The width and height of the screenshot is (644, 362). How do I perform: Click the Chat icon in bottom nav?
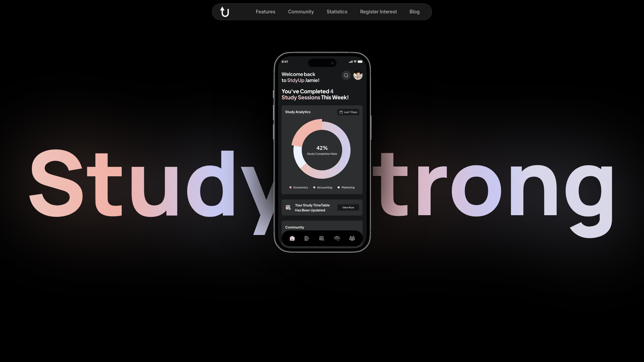[337, 238]
